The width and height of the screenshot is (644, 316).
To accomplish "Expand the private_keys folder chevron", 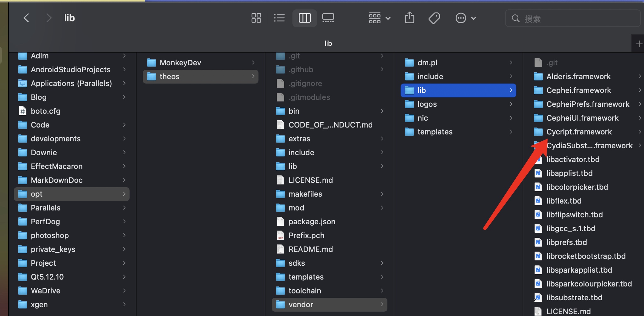I will point(124,249).
